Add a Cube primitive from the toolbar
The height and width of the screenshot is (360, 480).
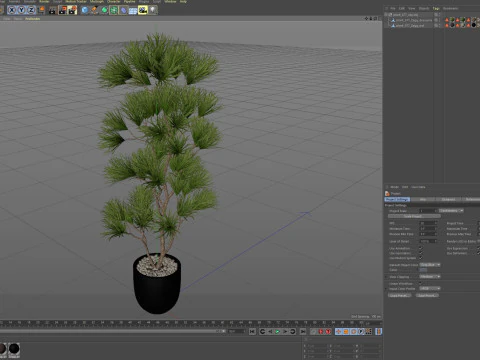tap(85, 10)
